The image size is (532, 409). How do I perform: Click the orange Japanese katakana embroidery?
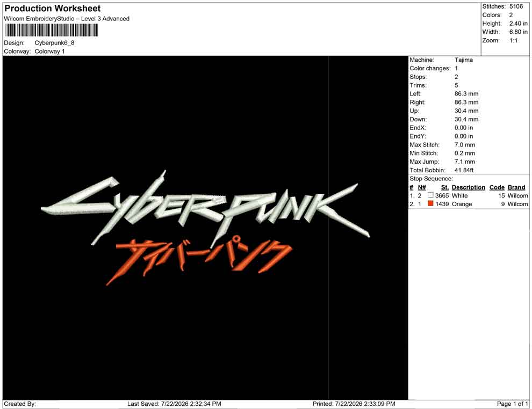[x=199, y=259]
